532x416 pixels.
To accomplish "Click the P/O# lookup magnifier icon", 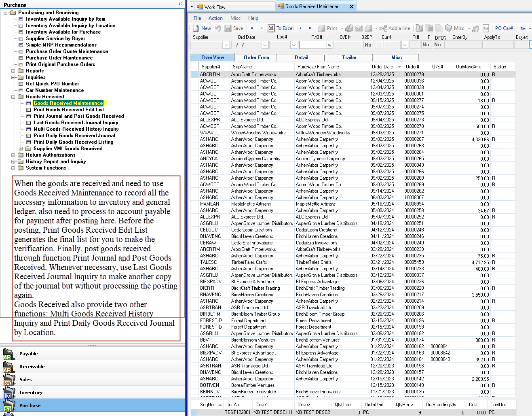I will [329, 45].
